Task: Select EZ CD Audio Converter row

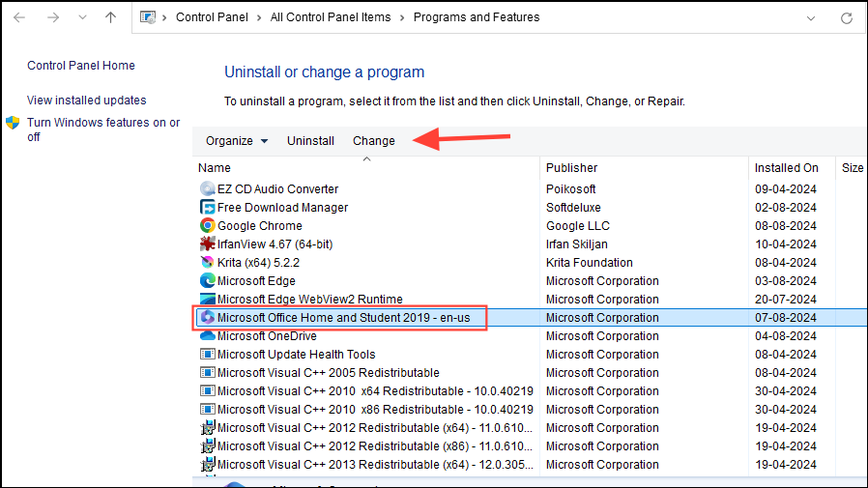Action: [x=531, y=189]
